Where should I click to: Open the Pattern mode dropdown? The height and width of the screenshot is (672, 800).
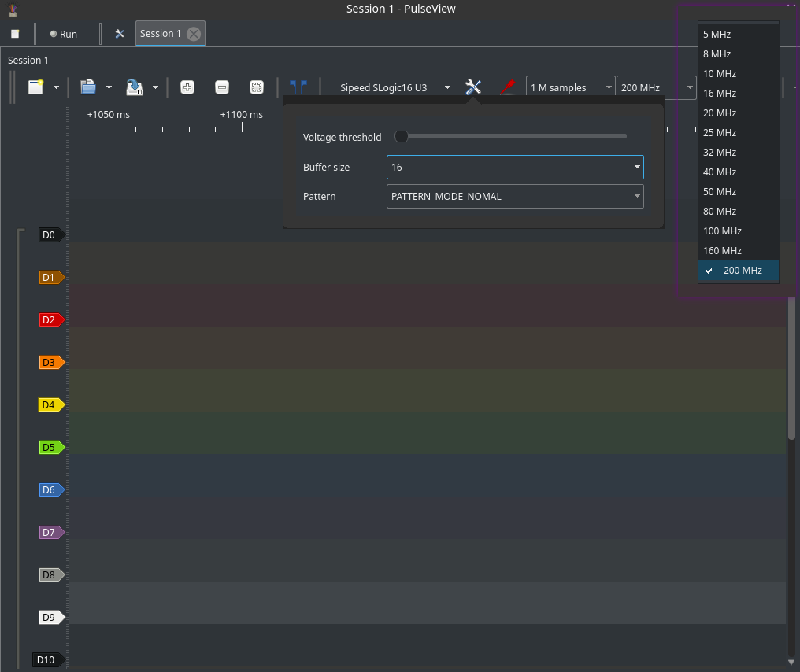click(x=515, y=197)
